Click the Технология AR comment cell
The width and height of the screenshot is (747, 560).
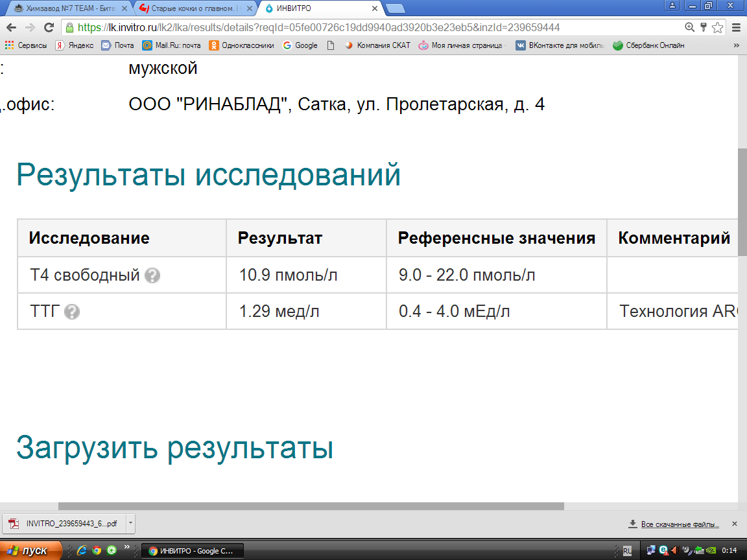[x=672, y=311]
